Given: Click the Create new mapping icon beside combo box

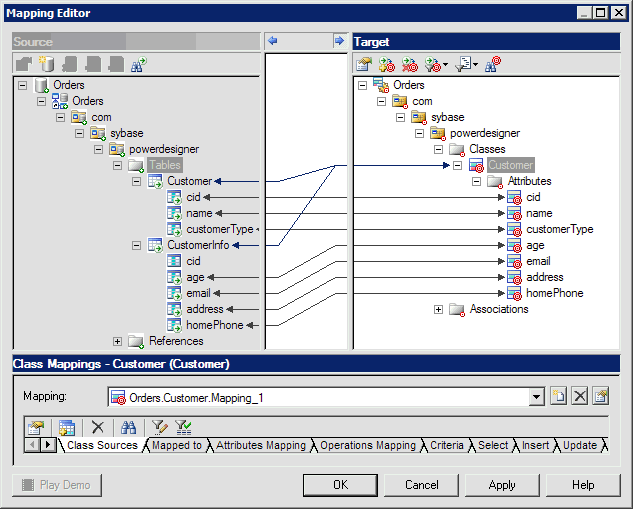Looking at the screenshot, I should click(x=558, y=396).
